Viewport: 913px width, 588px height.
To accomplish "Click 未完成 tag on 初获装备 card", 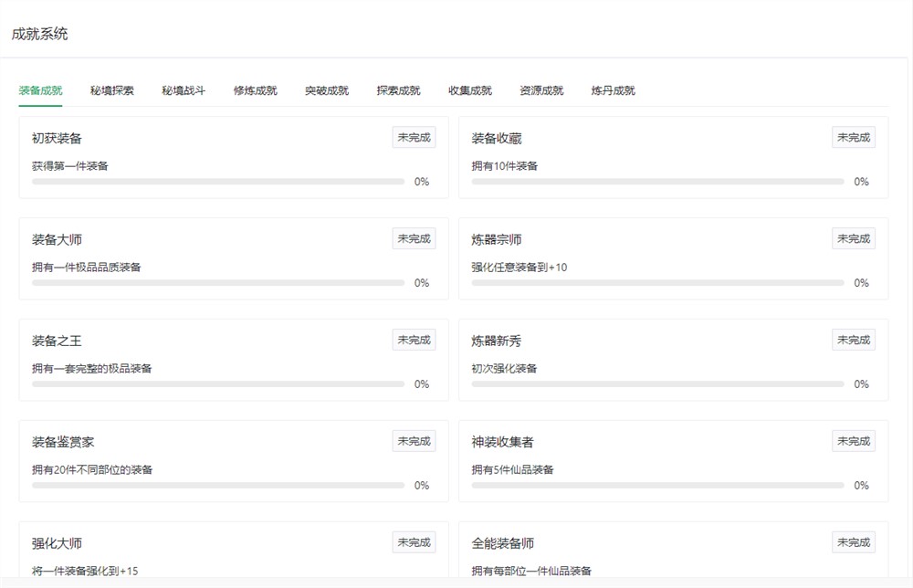I will (x=414, y=138).
